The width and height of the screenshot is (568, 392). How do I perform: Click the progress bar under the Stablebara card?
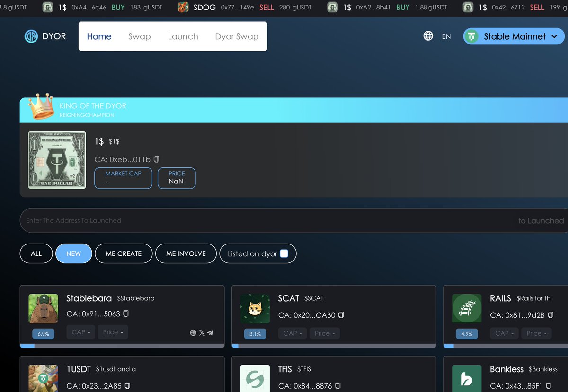click(x=122, y=346)
